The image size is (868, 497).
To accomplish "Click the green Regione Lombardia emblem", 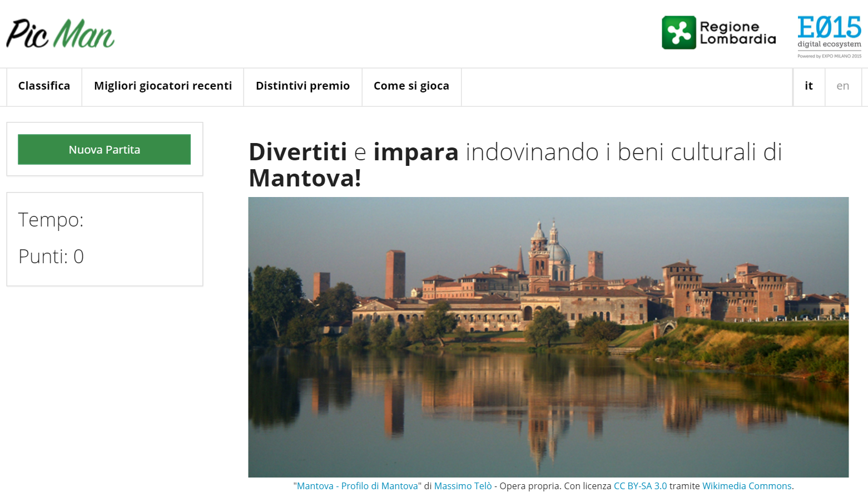I will point(678,33).
